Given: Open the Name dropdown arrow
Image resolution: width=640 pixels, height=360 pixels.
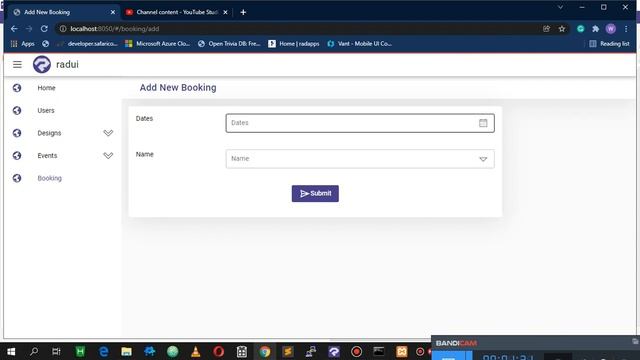Looking at the screenshot, I should pyautogui.click(x=483, y=159).
